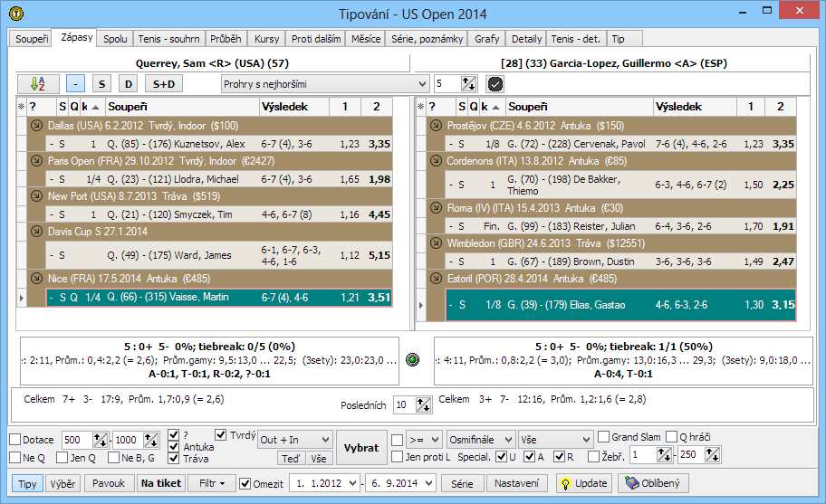Click the asterisk column marker in right table
826x504 pixels.
tap(420, 107)
